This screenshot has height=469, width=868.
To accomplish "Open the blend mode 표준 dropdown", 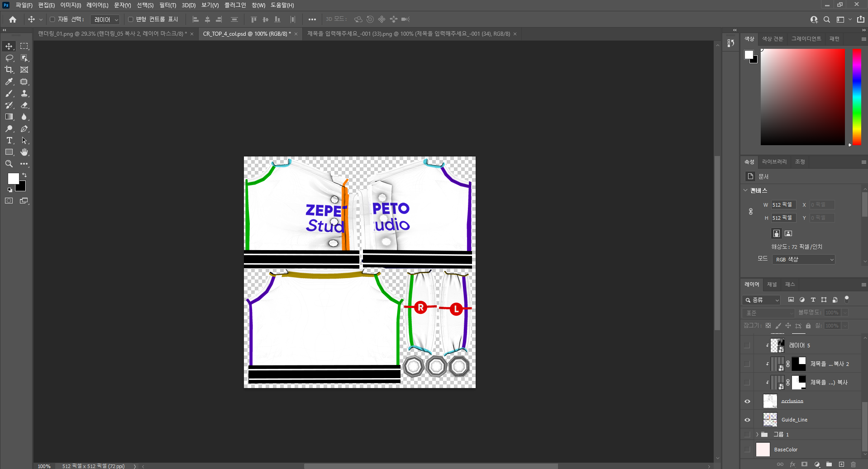I will tap(768, 313).
